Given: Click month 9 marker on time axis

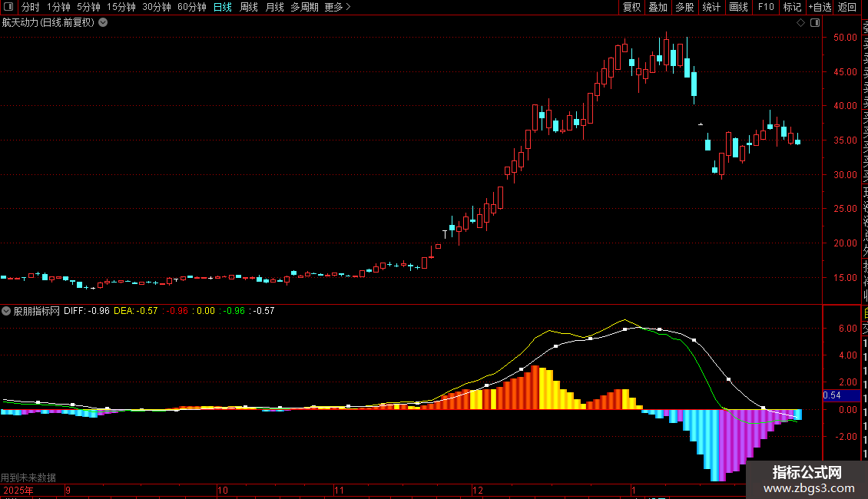Looking at the screenshot, I should point(68,491).
